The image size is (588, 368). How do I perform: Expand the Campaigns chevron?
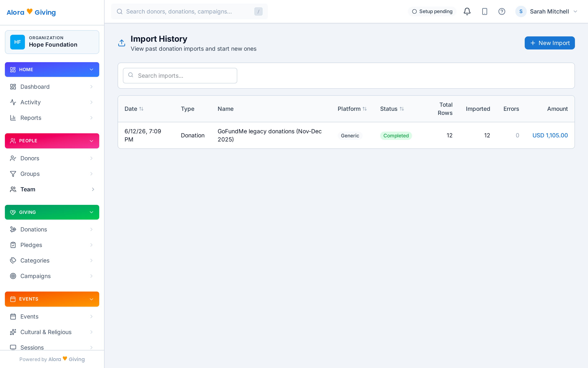pos(91,276)
